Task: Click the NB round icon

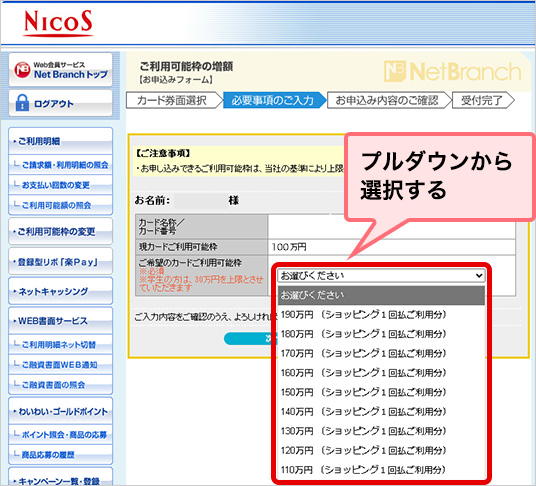Action: (22, 70)
